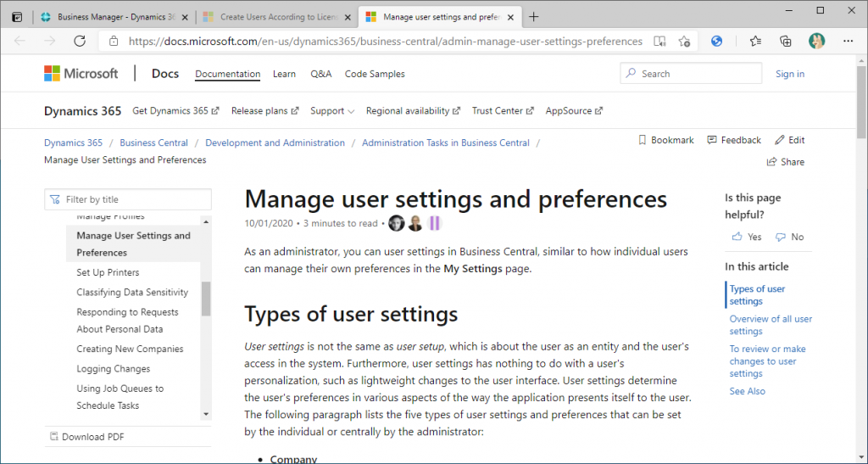This screenshot has height=464, width=868.
Task: Click the browser Forward arrow
Action: point(50,41)
